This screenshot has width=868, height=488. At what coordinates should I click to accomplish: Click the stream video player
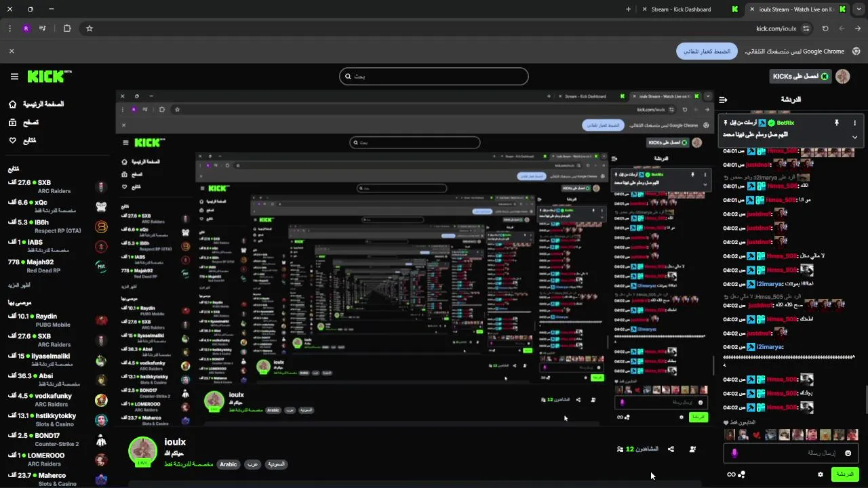[415, 258]
